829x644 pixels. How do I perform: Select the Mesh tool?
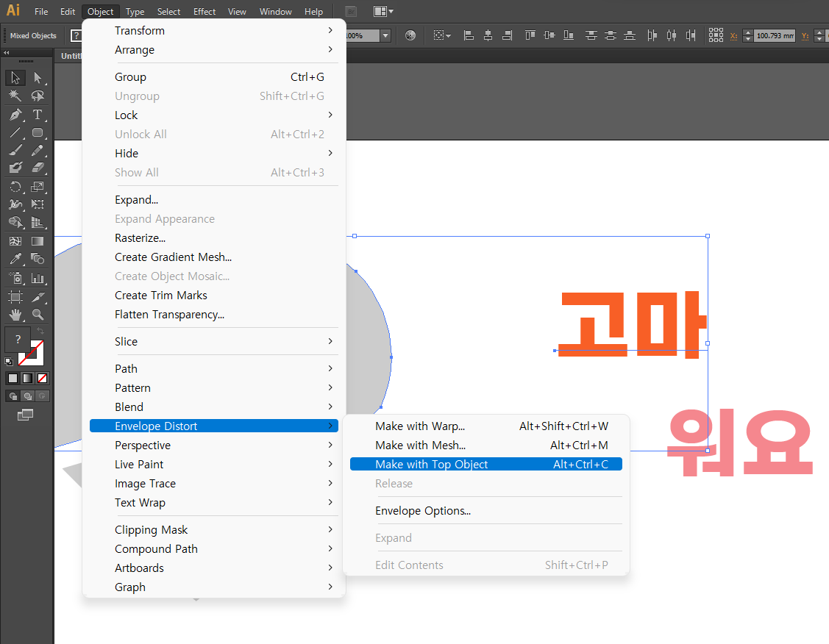point(15,241)
